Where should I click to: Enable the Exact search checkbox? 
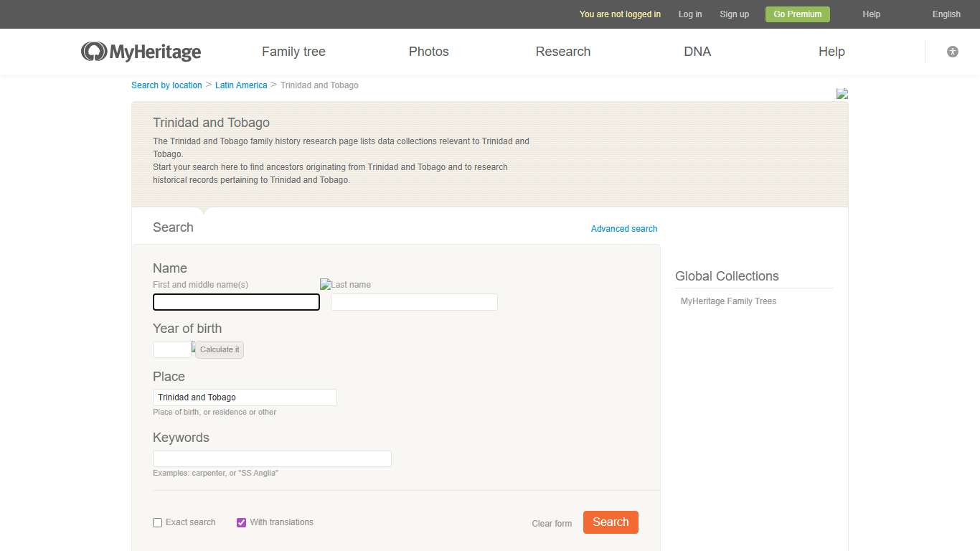[x=157, y=522]
